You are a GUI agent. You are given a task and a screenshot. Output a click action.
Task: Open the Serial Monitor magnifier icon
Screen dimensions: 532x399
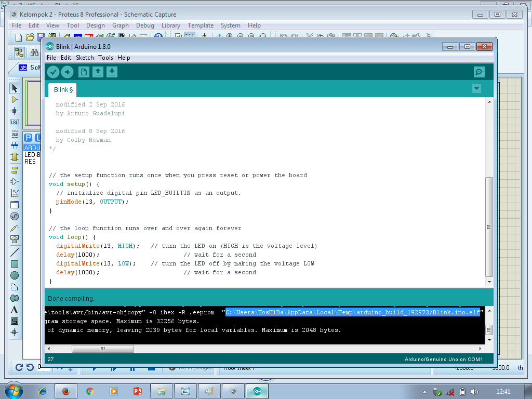(479, 72)
